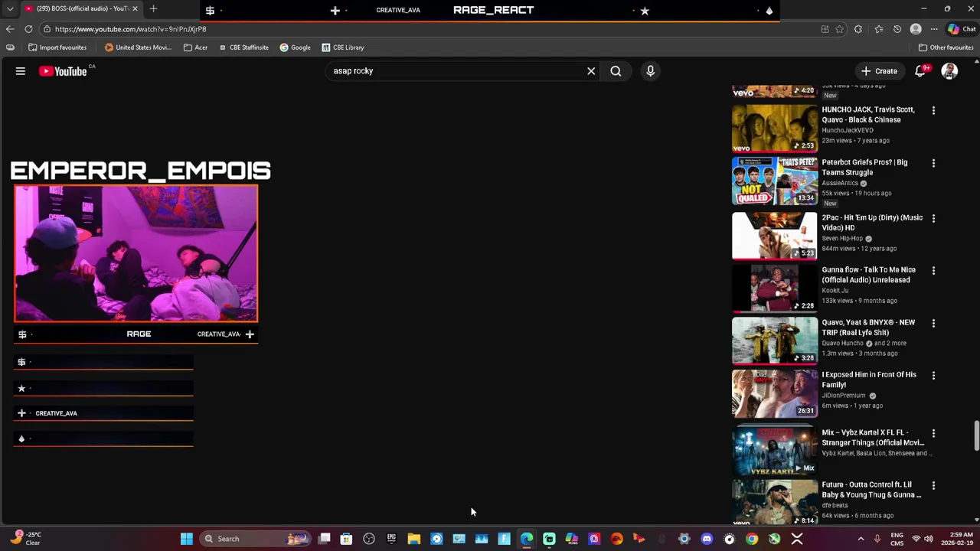Open the Import favourites bookmark

point(57,47)
